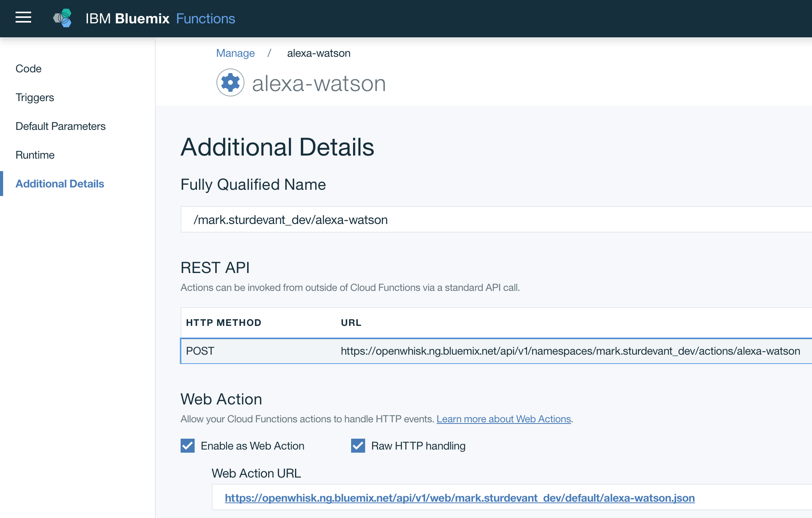
Task: Toggle the Raw HTTP handling checkbox
Action: pyautogui.click(x=358, y=446)
